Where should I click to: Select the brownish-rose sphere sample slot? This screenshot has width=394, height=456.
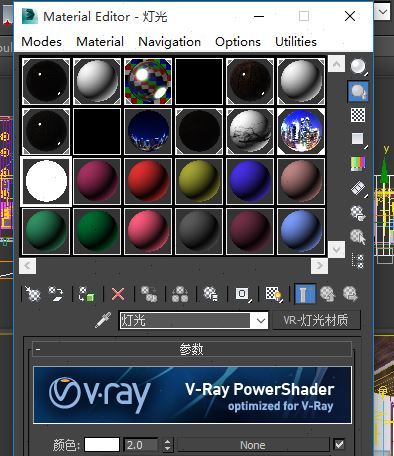(x=301, y=181)
